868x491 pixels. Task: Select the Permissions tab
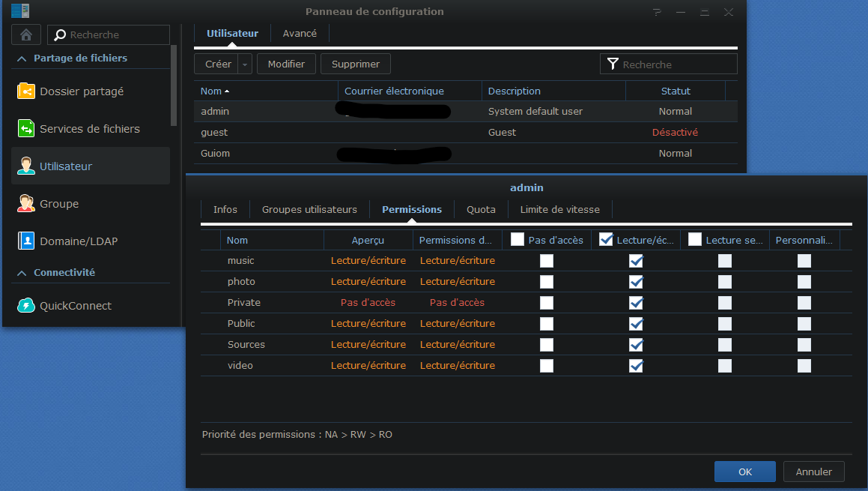point(412,209)
